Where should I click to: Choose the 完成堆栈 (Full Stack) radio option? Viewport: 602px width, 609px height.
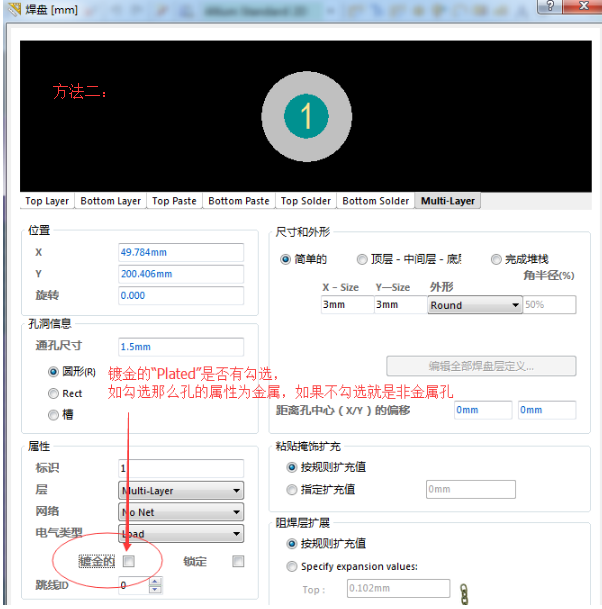[496, 259]
